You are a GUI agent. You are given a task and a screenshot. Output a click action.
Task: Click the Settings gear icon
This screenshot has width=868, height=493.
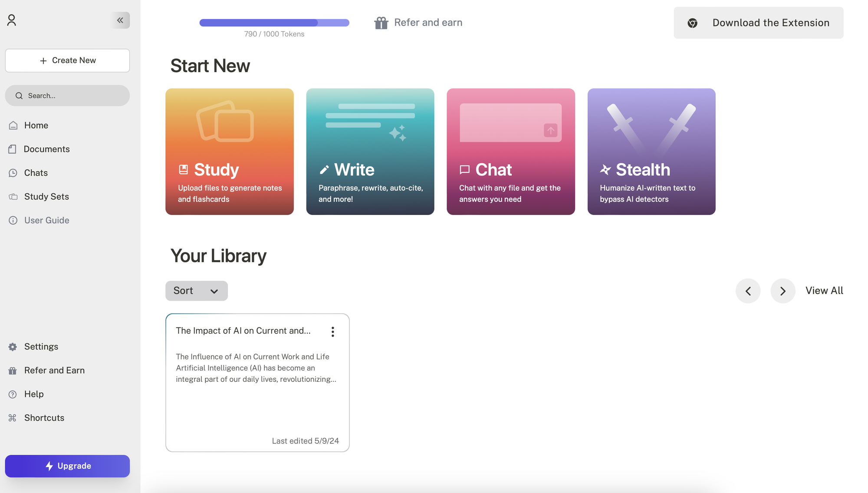[13, 347]
